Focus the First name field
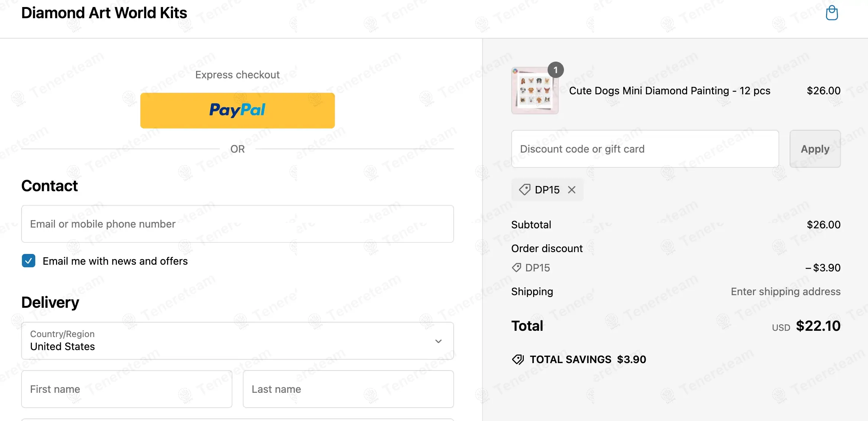The width and height of the screenshot is (868, 421). (127, 389)
